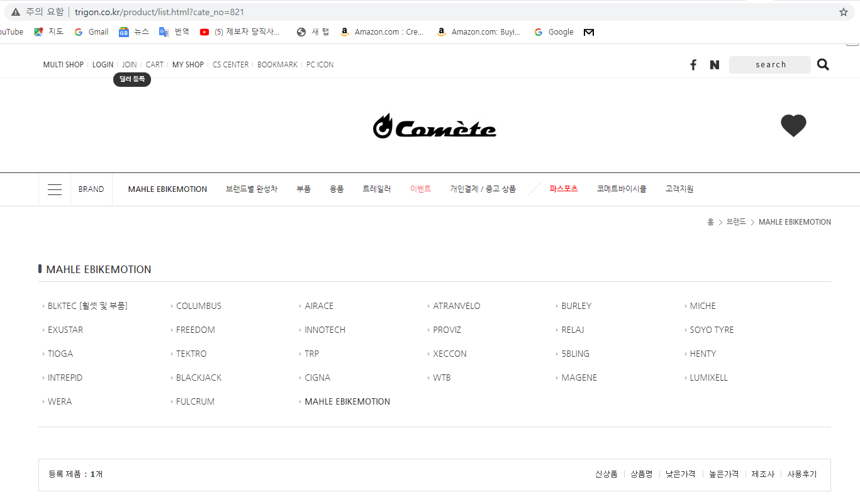Screen dimensions: 860x504
Task: Open the CART link
Action: coord(155,65)
